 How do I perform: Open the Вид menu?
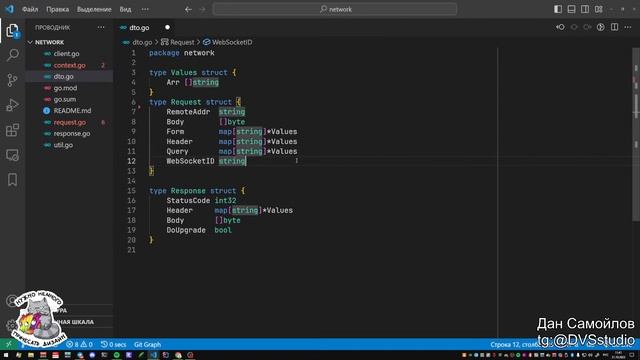(125, 9)
